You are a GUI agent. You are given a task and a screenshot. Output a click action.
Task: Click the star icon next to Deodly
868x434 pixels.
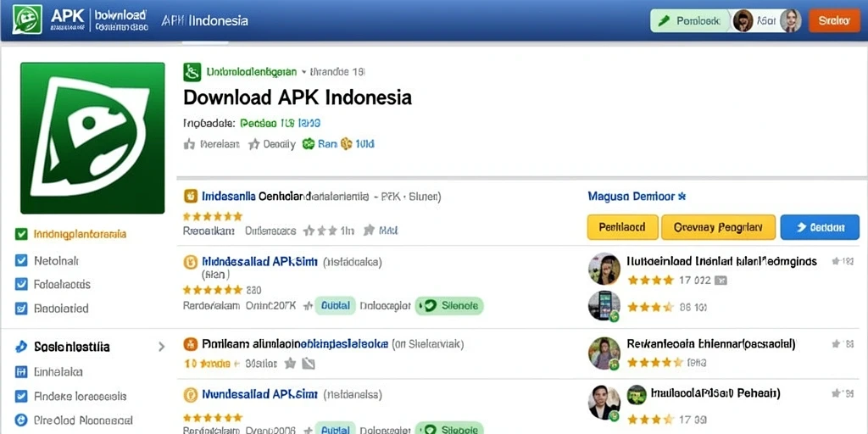click(253, 144)
